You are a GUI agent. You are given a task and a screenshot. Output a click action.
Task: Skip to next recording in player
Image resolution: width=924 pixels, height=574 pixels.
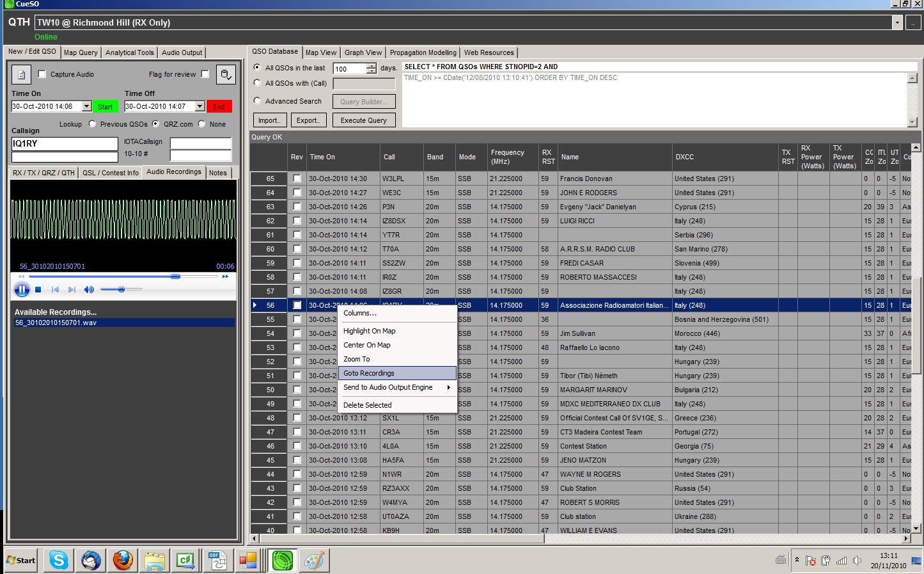pyautogui.click(x=72, y=289)
